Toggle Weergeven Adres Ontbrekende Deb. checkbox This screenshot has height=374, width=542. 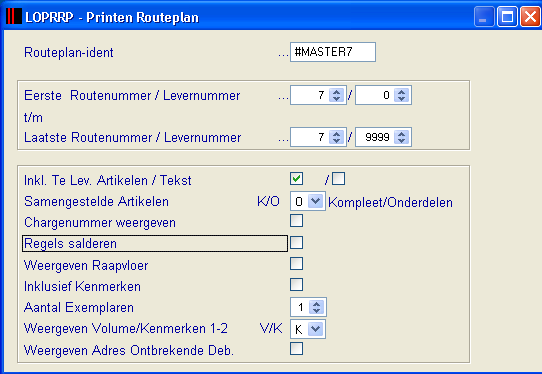click(x=297, y=349)
